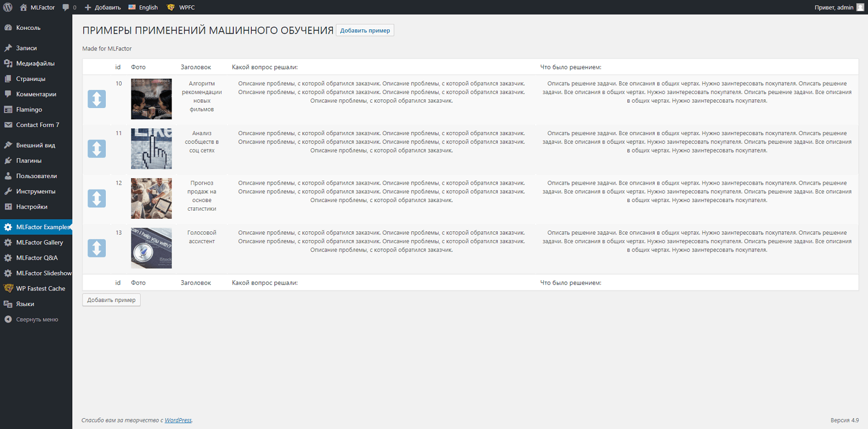Open the voice assistant photo thumbnail

coord(151,248)
